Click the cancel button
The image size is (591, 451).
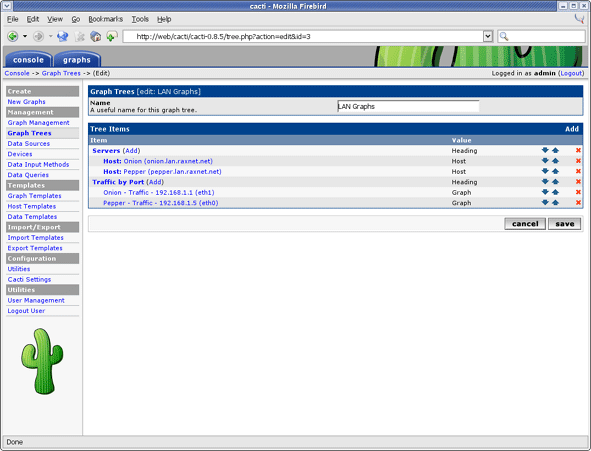[525, 224]
